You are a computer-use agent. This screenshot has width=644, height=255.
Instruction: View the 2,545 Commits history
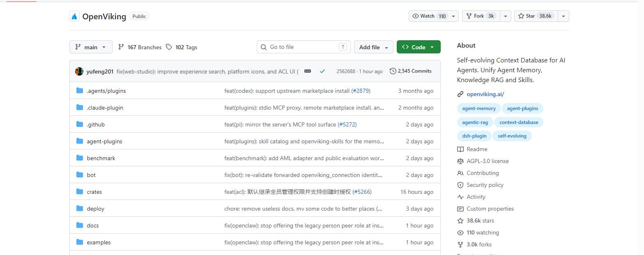[x=411, y=71]
